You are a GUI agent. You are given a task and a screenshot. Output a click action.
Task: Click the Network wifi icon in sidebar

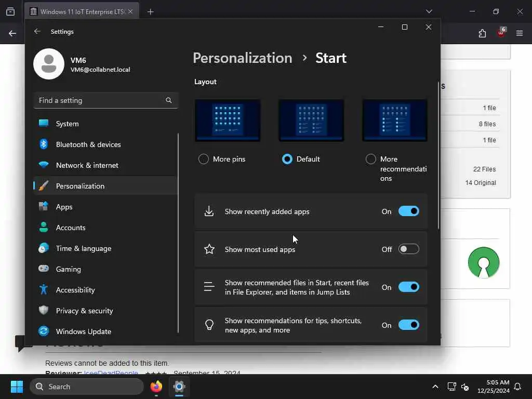[44, 165]
